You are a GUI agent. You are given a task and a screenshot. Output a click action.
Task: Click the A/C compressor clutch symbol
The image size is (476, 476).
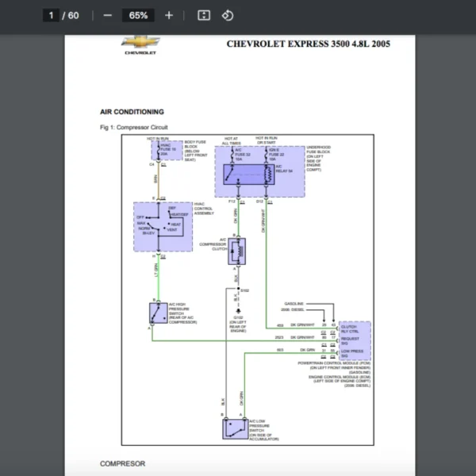click(237, 251)
